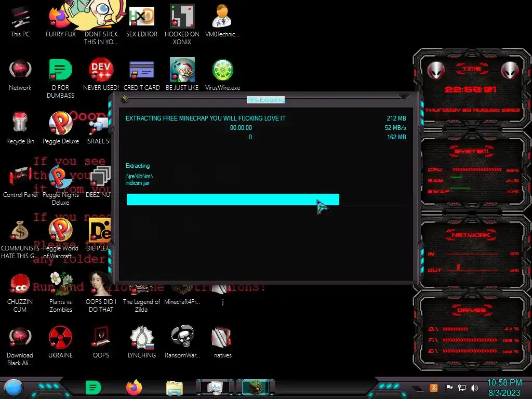Viewport: 532px width, 399px height.
Task: Open the volume speaker tray icon
Action: [474, 388]
